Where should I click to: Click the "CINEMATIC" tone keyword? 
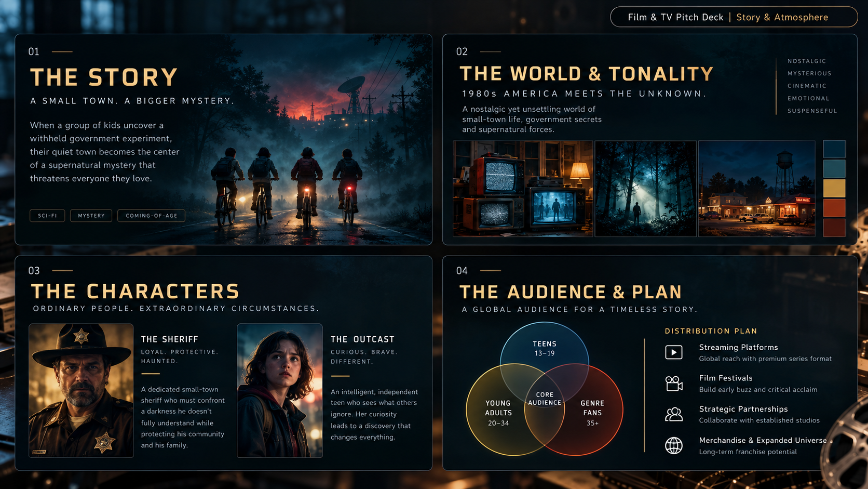(807, 86)
